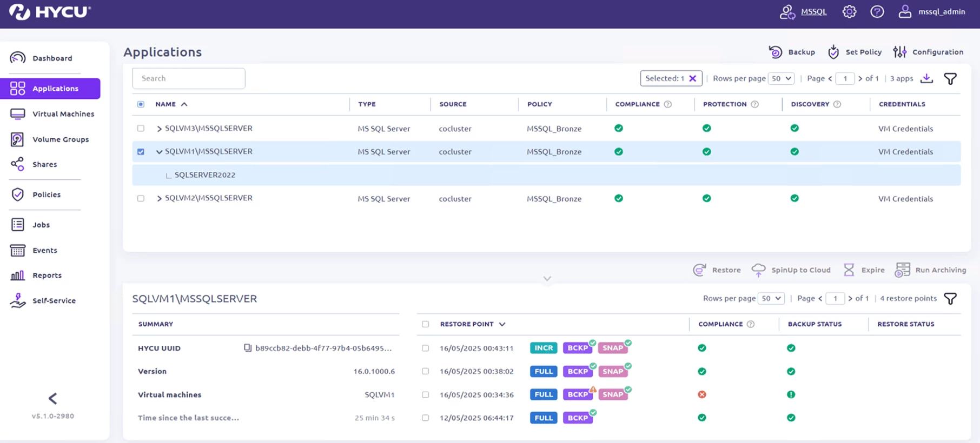Viewport: 980px width, 443px height.
Task: Collapse the SQLVM1\MSSQLSERVER row
Action: coord(159,152)
